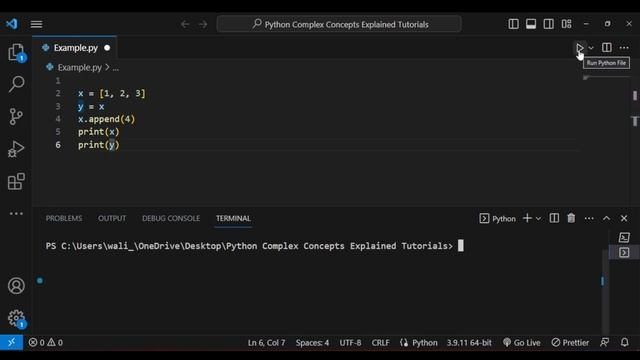The image size is (640, 360).
Task: Show additional views ellipsis in activity bar
Action: (16, 213)
